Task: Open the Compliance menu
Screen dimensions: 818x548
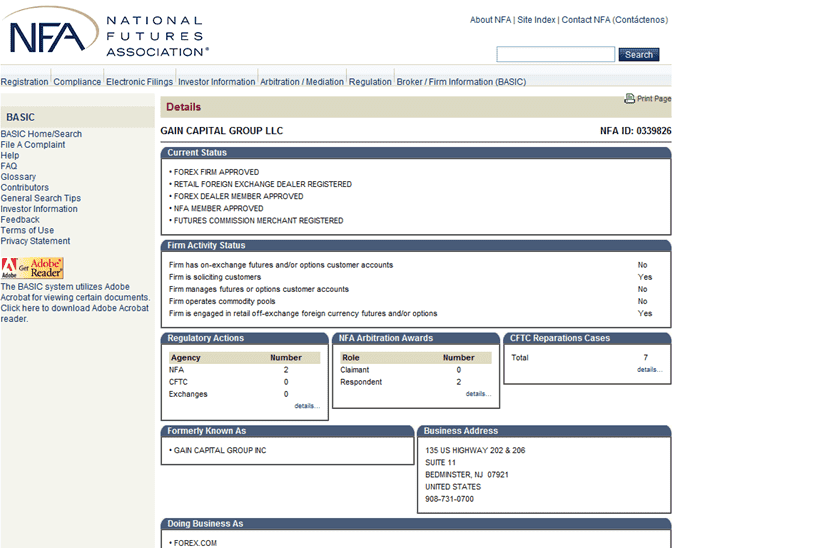Action: point(77,82)
